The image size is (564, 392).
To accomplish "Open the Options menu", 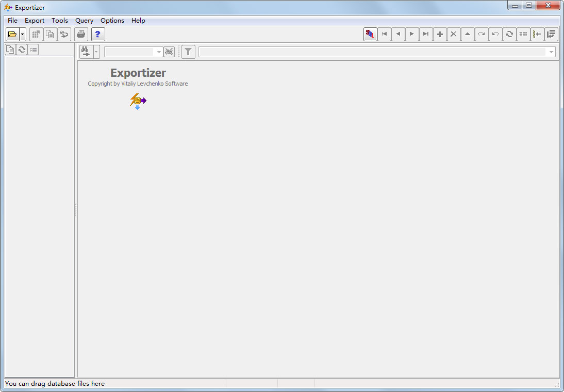I will click(112, 20).
